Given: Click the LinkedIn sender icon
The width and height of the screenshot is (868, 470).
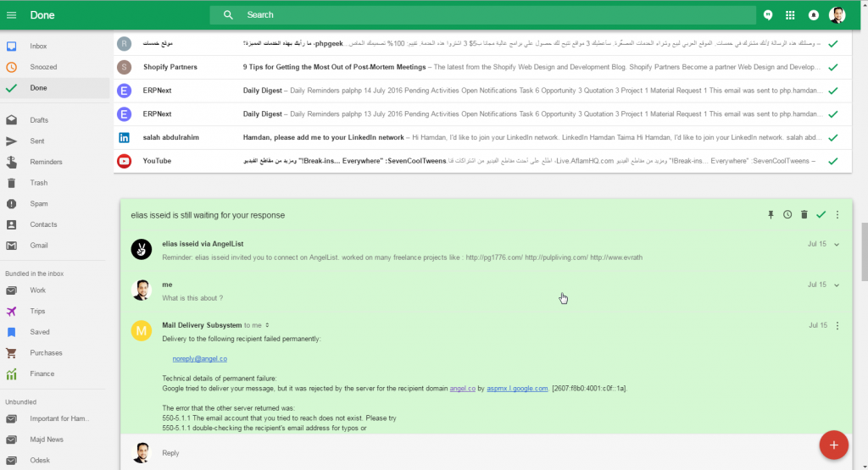Looking at the screenshot, I should (124, 138).
